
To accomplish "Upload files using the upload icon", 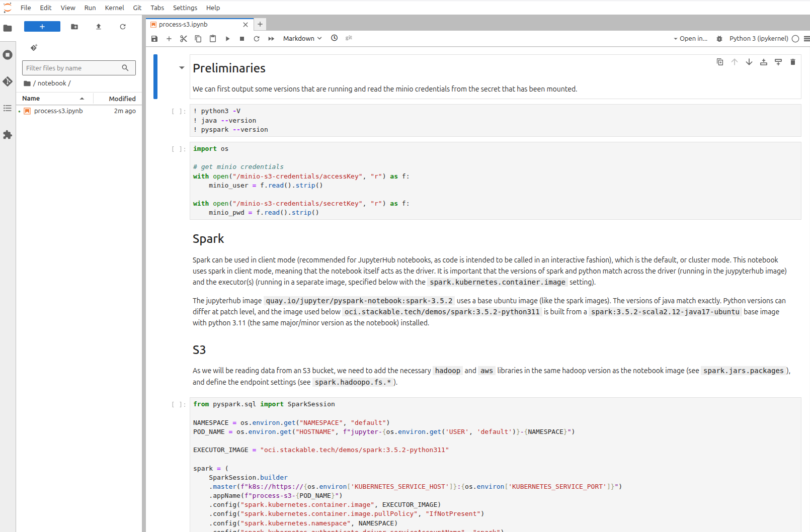I will 99,27.
